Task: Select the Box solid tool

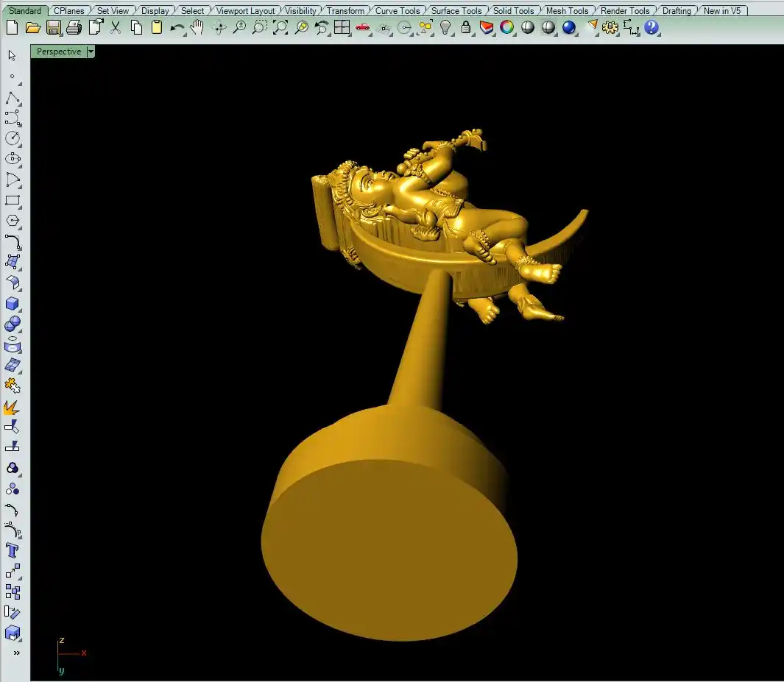Action: (x=12, y=303)
